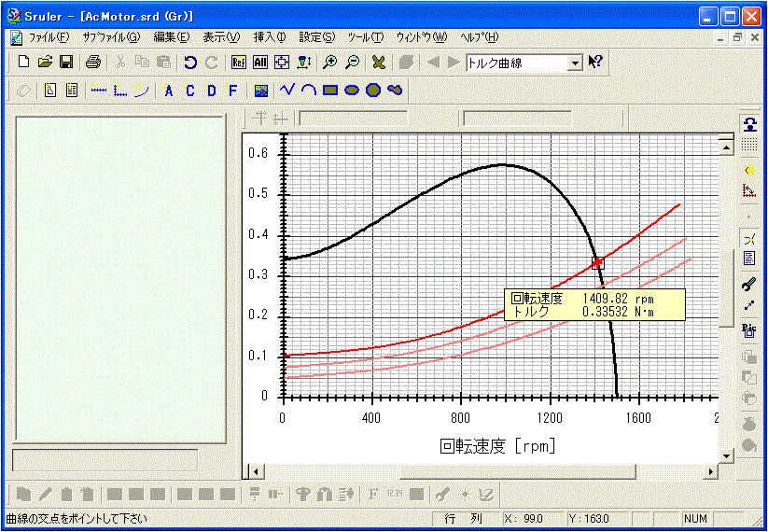Expand the トルク曲線 dropdown list
Image resolution: width=768 pixels, height=532 pixels.
[575, 63]
